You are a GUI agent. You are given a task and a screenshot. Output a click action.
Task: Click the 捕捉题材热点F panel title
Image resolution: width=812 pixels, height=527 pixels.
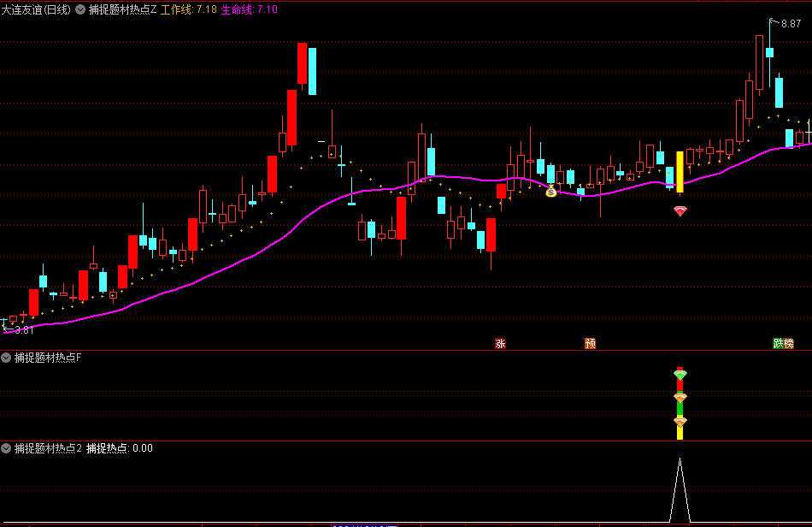(48, 358)
